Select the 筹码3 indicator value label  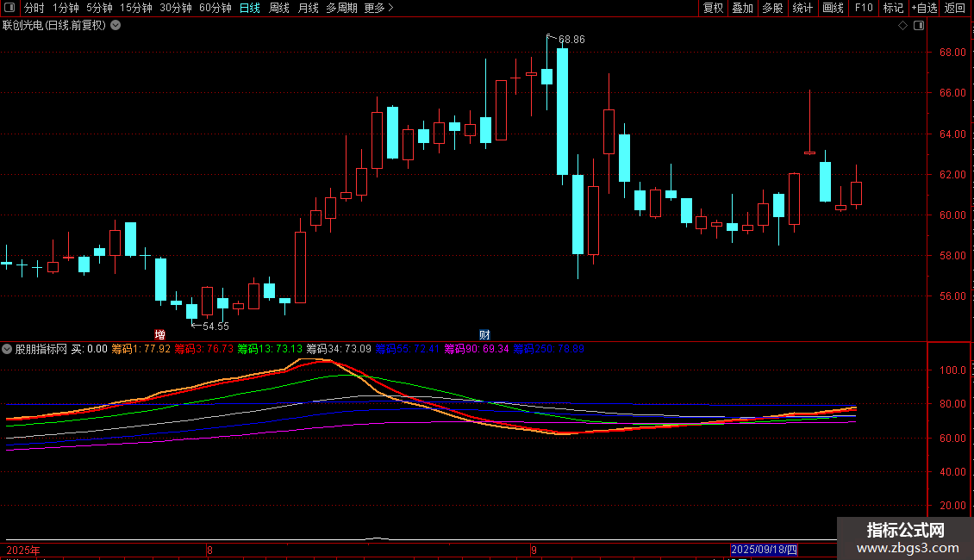coord(204,349)
